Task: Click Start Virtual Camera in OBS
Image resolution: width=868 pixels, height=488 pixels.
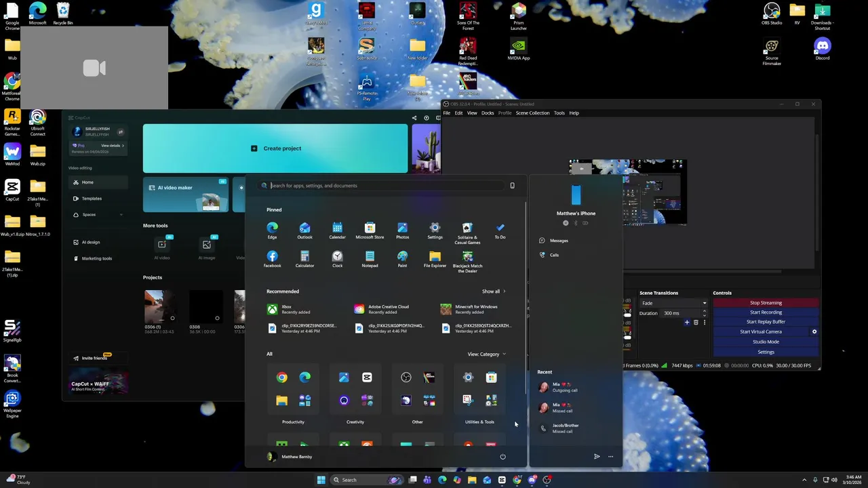Action: pos(760,331)
